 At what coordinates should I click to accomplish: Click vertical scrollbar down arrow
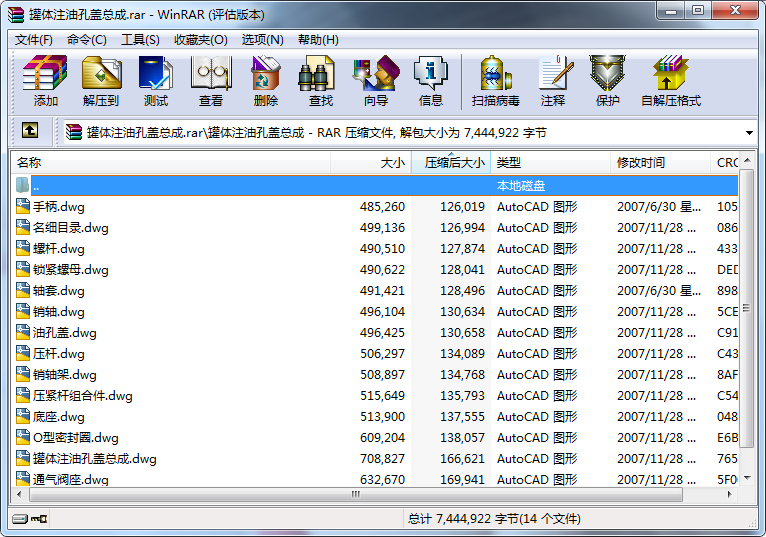pyautogui.click(x=746, y=478)
